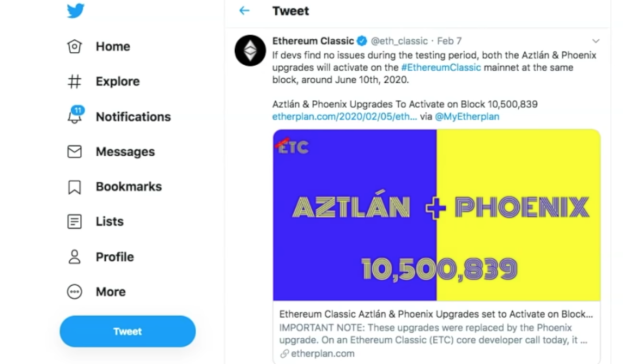Image resolution: width=623 pixels, height=364 pixels.
Task: Click the Twitter bird logo
Action: pyautogui.click(x=75, y=10)
